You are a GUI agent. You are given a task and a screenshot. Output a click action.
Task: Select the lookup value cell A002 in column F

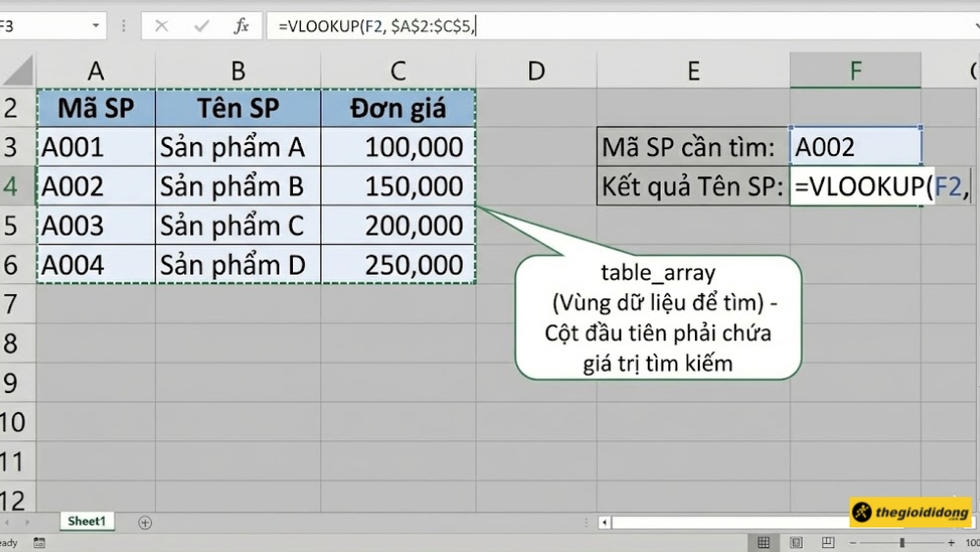tap(856, 147)
